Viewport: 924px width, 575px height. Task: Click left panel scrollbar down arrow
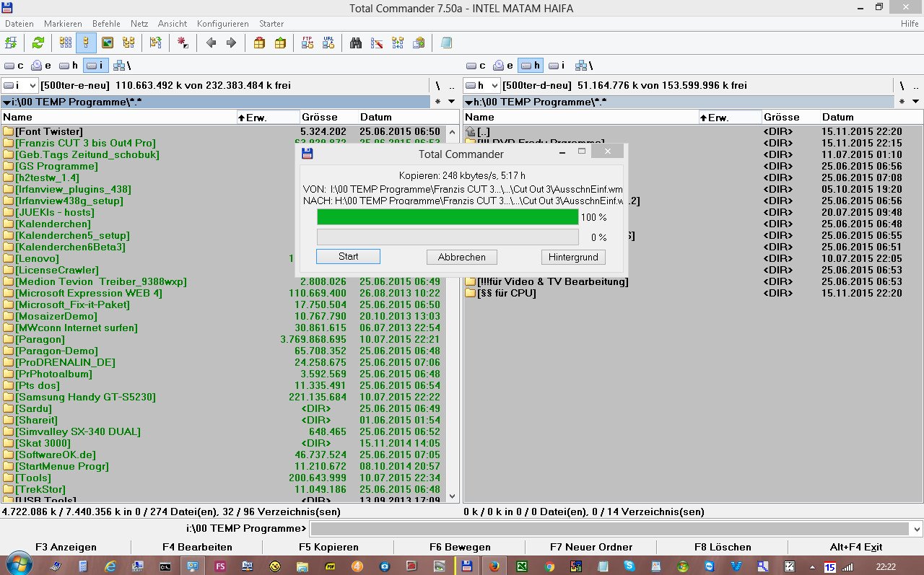coord(453,496)
